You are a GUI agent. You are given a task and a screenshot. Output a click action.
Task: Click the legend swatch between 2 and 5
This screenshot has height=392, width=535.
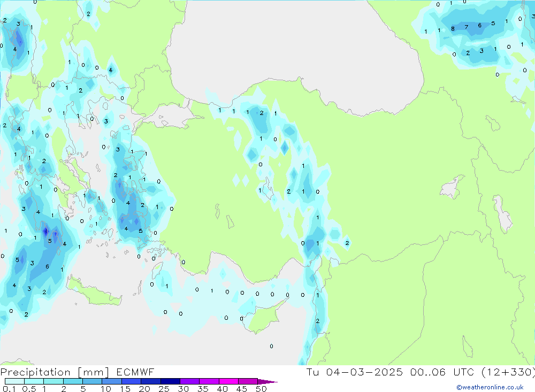[73, 381]
